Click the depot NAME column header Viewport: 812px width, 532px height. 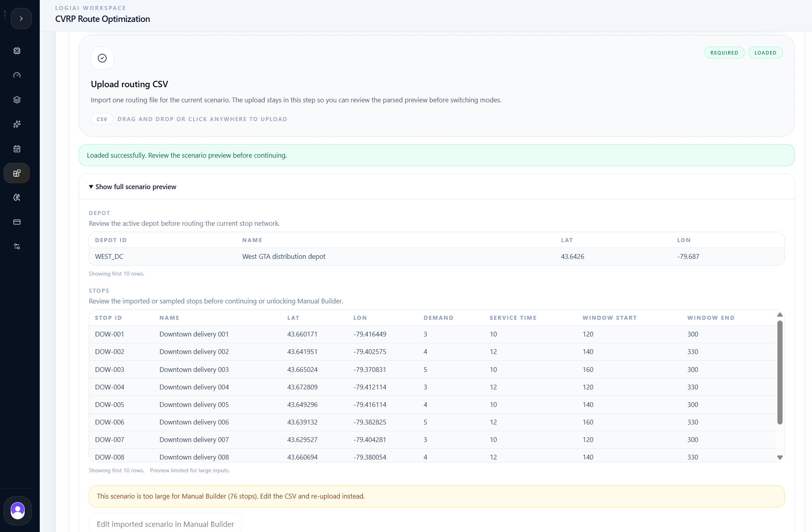click(x=252, y=240)
